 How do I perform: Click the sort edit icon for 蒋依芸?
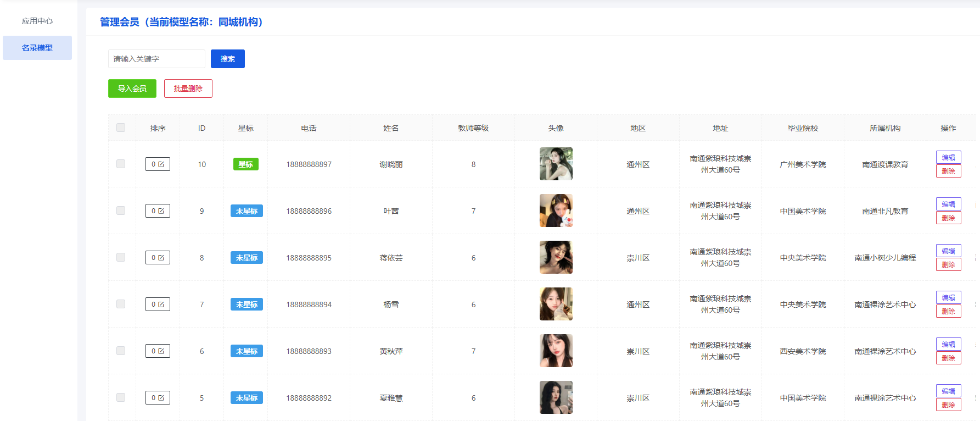click(161, 258)
